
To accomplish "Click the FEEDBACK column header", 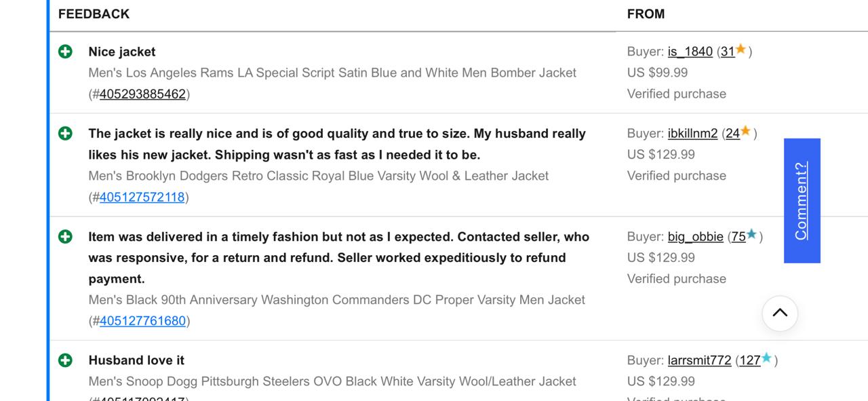I will pyautogui.click(x=94, y=13).
